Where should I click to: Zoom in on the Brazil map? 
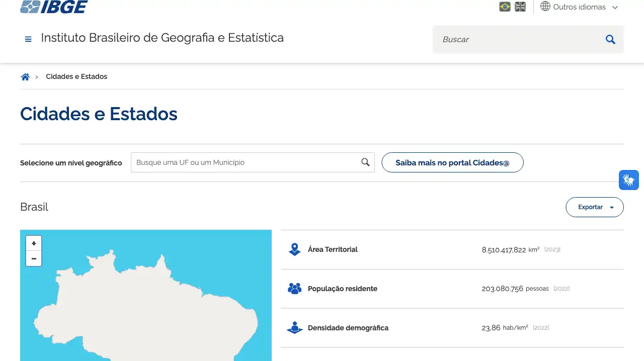[34, 243]
